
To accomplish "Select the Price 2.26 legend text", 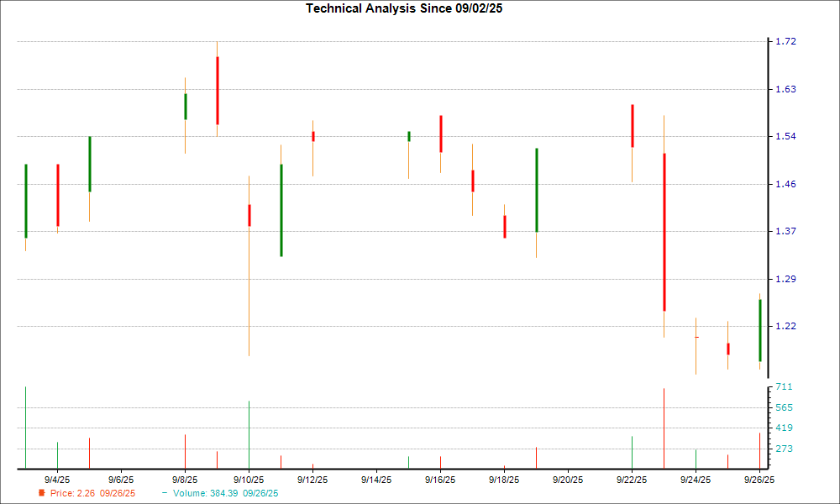I will point(92,493).
